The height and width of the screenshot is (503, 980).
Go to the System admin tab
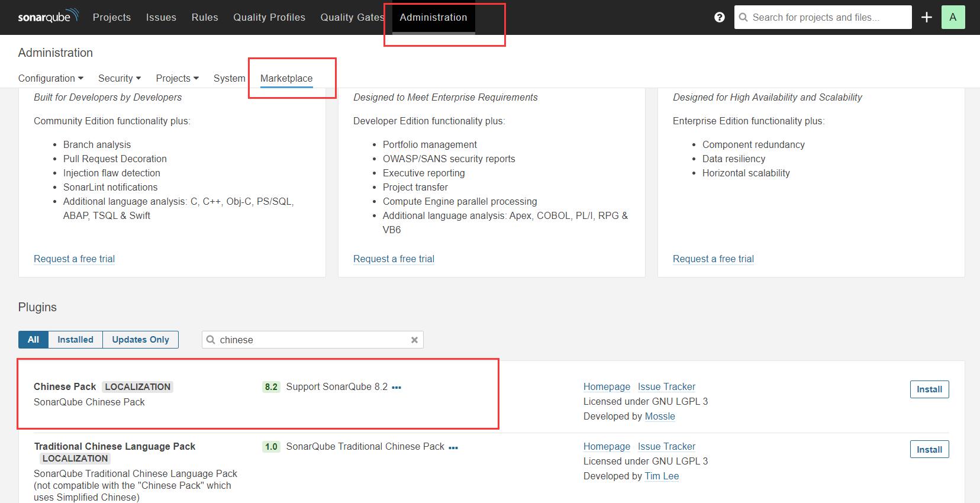[230, 78]
